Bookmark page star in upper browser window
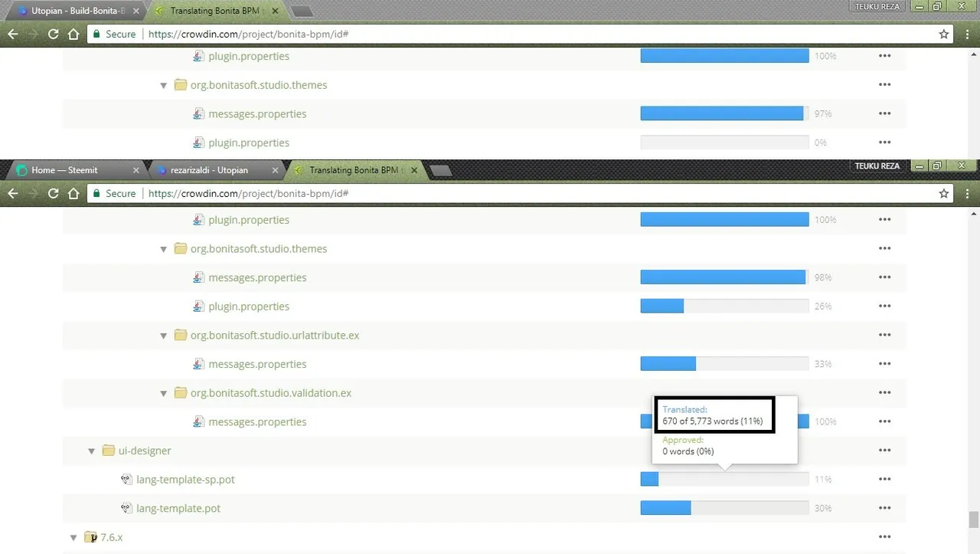 (x=944, y=34)
